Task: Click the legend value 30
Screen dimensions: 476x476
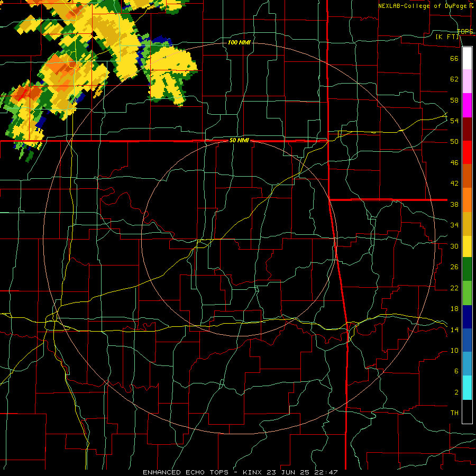Action: coord(454,246)
